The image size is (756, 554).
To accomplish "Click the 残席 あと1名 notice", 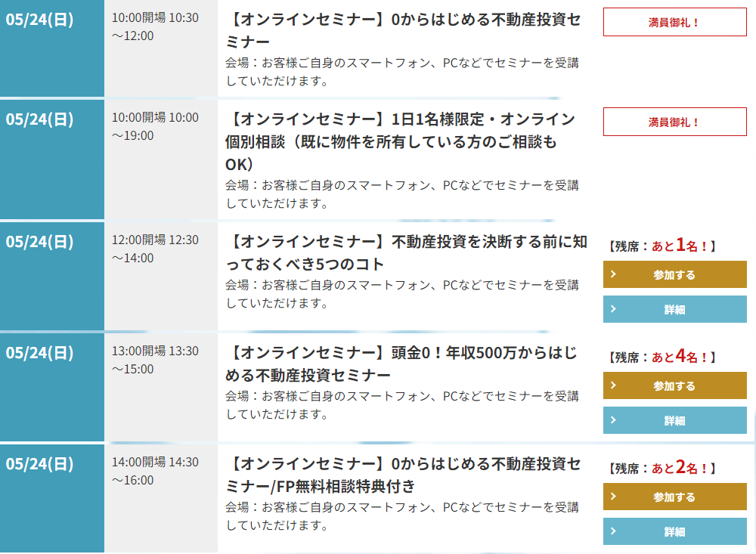I will (662, 245).
